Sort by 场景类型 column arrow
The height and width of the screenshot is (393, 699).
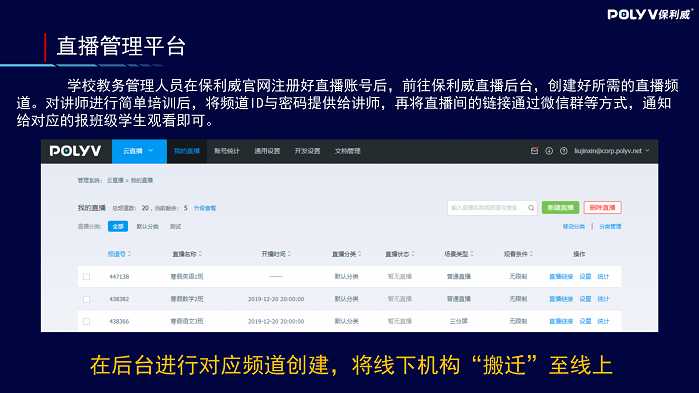tap(472, 254)
